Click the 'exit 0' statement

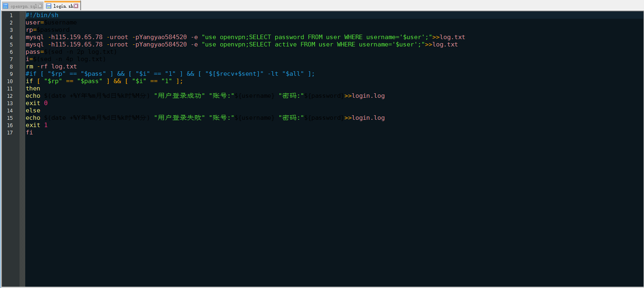[36, 103]
